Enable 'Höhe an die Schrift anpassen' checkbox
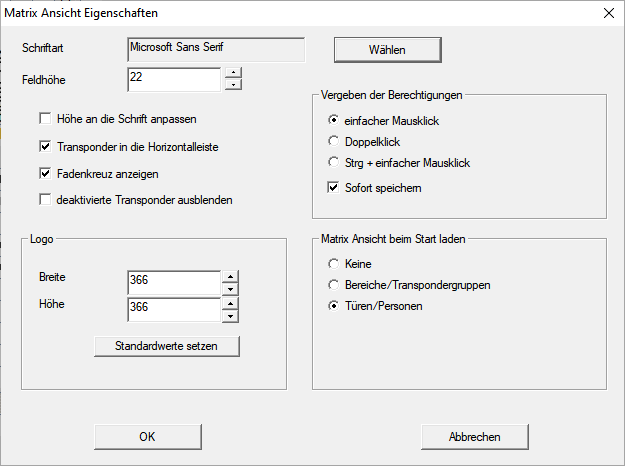Viewport: 625px width, 466px height. [x=45, y=118]
